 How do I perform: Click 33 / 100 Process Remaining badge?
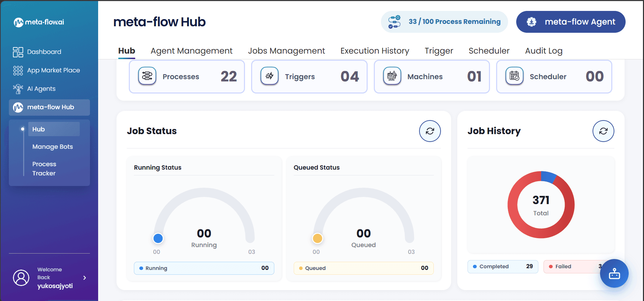click(x=444, y=22)
